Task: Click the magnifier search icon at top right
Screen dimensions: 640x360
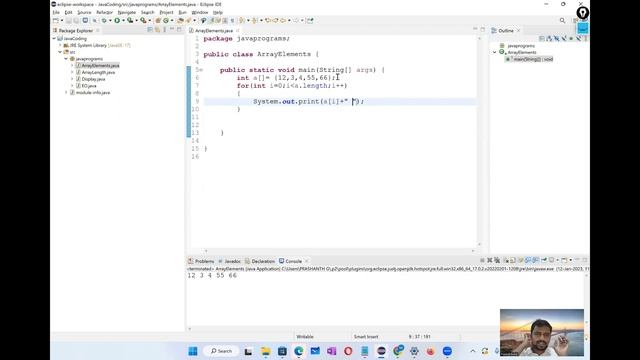Action: tap(562, 20)
